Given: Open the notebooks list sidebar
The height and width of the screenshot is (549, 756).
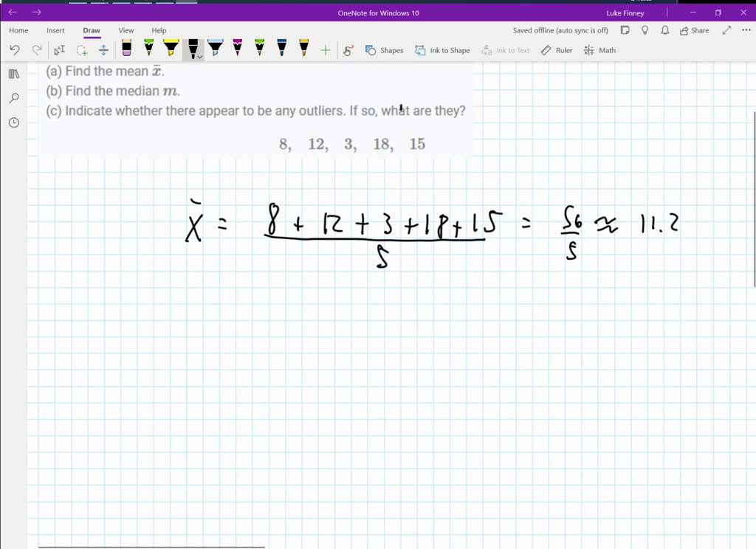Looking at the screenshot, I should pos(13,73).
